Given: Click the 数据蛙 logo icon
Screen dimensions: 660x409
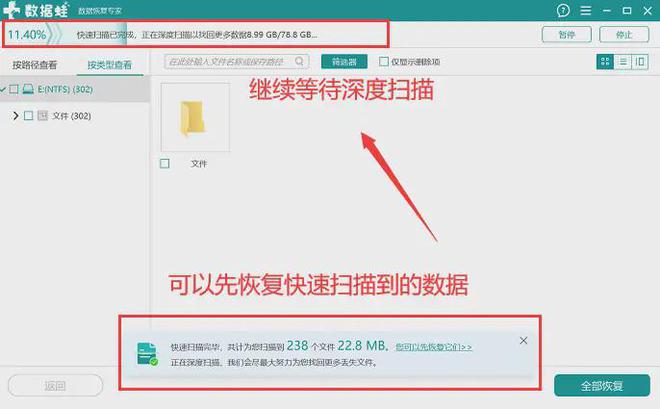Looking at the screenshot, I should [x=11, y=10].
